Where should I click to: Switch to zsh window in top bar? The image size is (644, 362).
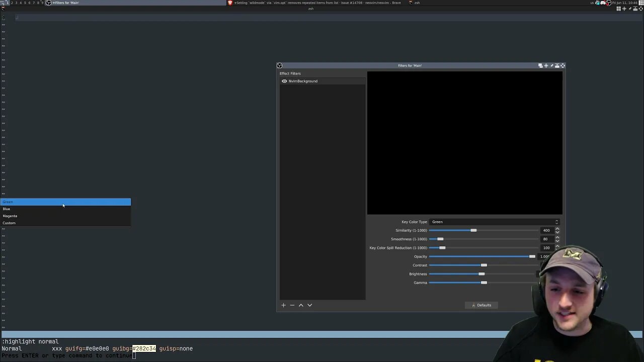(415, 3)
